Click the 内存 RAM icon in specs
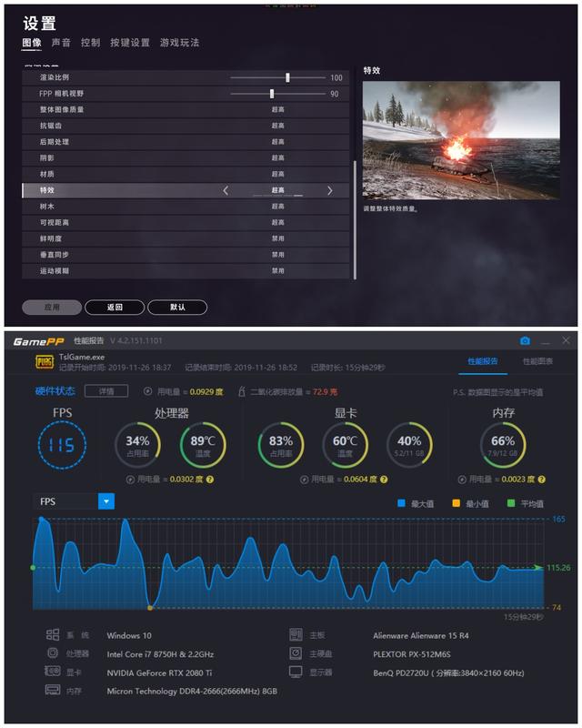 click(x=53, y=690)
